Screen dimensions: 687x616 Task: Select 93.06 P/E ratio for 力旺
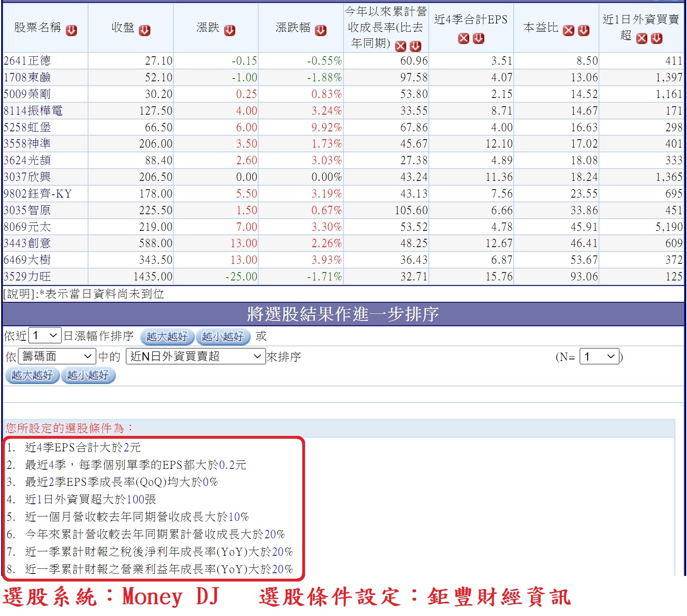584,276
